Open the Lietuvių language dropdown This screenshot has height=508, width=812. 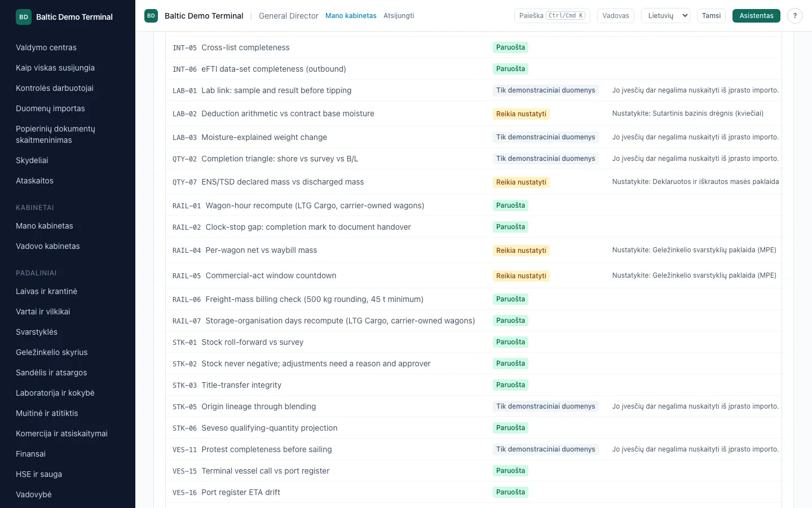tap(665, 16)
